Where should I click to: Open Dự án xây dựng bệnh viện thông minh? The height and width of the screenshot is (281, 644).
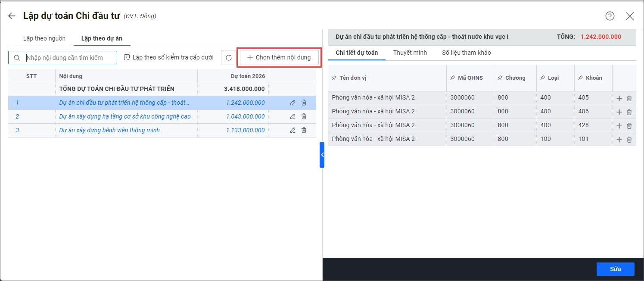click(109, 130)
